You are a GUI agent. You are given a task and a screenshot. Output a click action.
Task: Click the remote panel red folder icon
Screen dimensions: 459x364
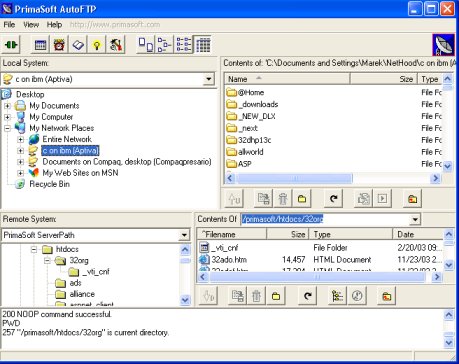tap(387, 296)
